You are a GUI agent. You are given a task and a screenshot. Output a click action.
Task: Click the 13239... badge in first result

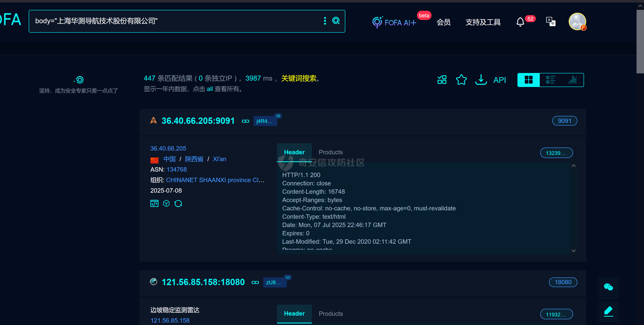point(556,153)
